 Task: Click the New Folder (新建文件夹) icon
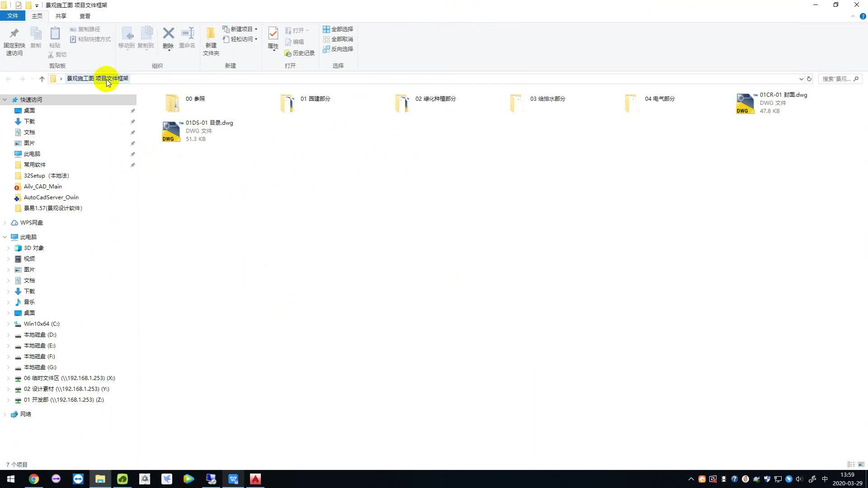(x=211, y=33)
